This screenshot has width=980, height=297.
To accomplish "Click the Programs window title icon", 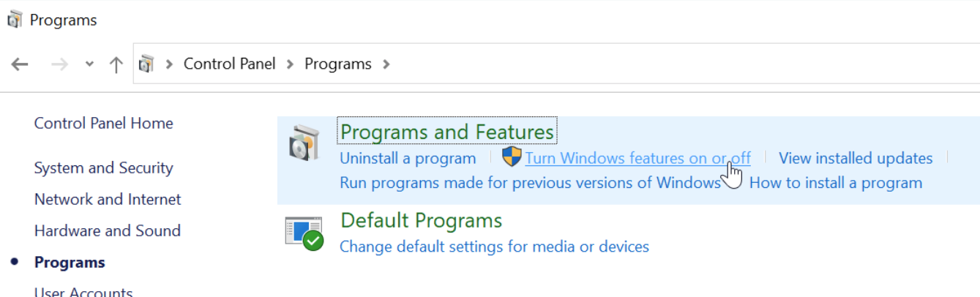I will point(15,20).
